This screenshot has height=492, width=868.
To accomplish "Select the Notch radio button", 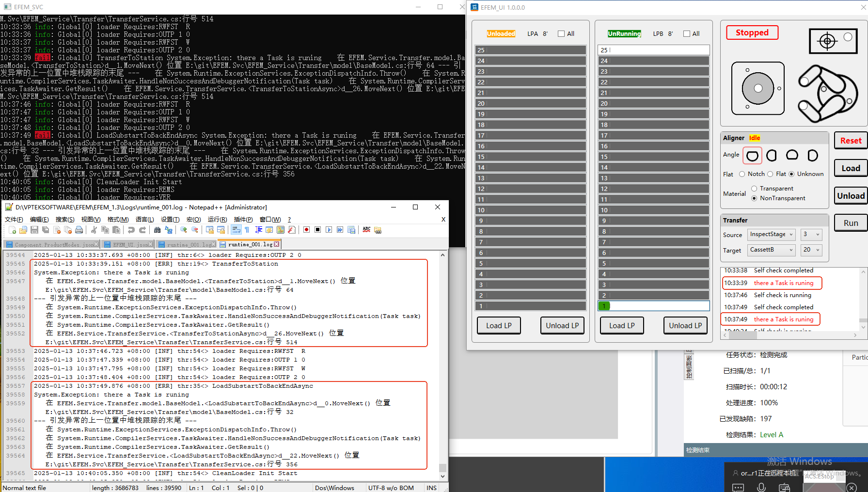I will [742, 174].
